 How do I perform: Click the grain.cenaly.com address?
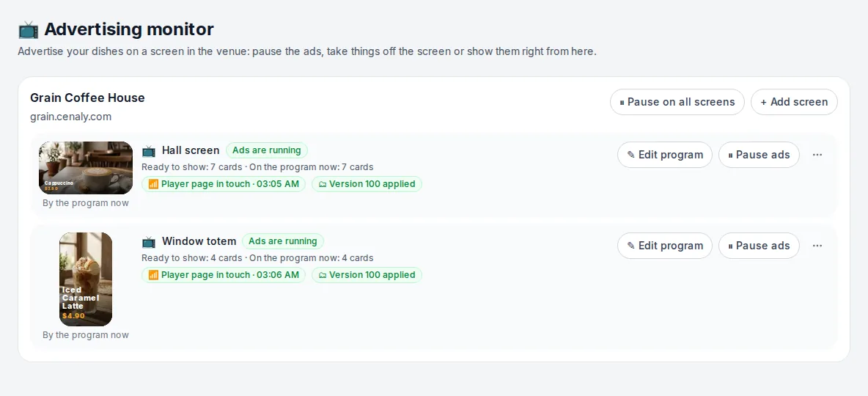pos(71,117)
